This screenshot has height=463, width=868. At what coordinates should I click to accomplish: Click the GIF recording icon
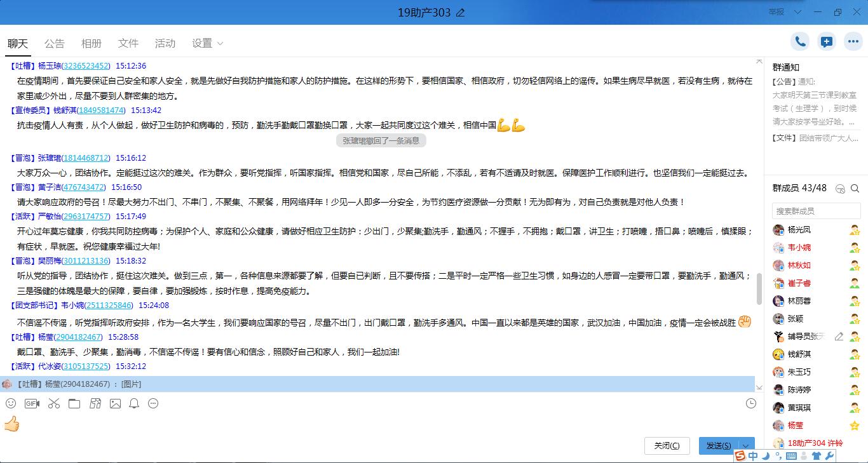(x=32, y=403)
